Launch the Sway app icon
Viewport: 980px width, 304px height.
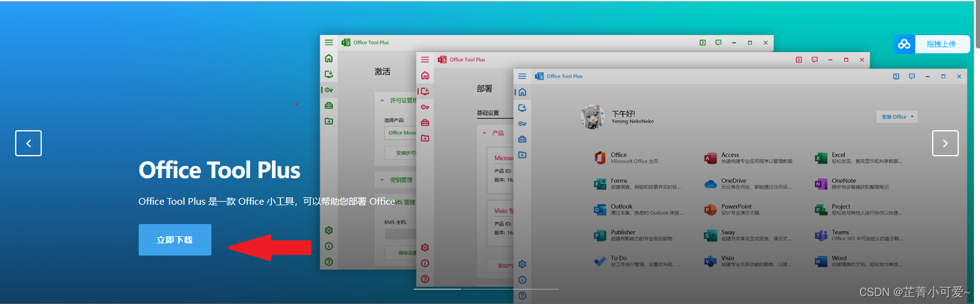710,235
